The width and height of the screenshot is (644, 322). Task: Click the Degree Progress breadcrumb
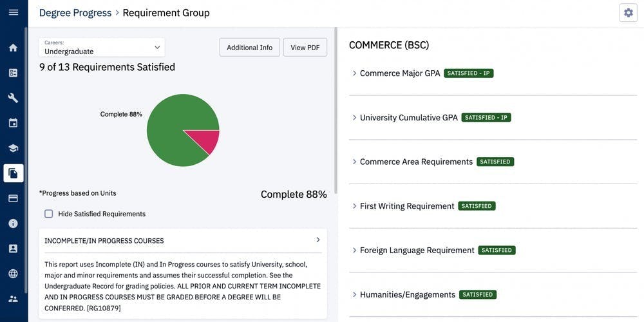(75, 13)
